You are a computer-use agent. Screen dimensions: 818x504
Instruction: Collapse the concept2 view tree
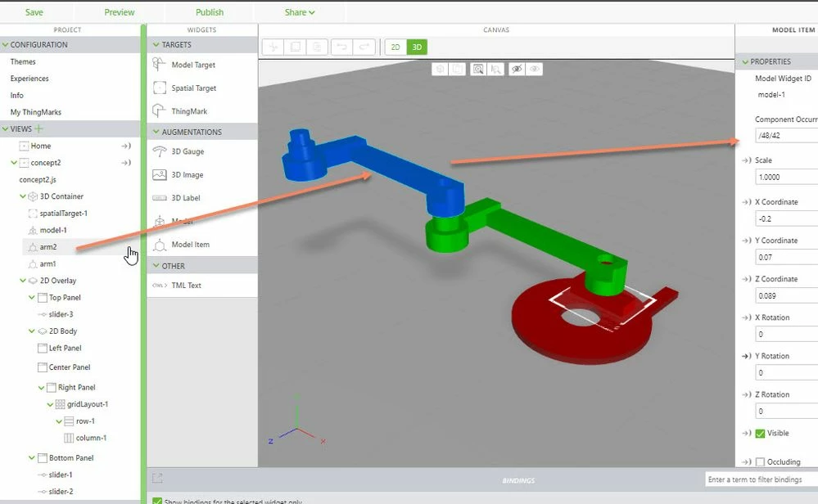(x=14, y=163)
